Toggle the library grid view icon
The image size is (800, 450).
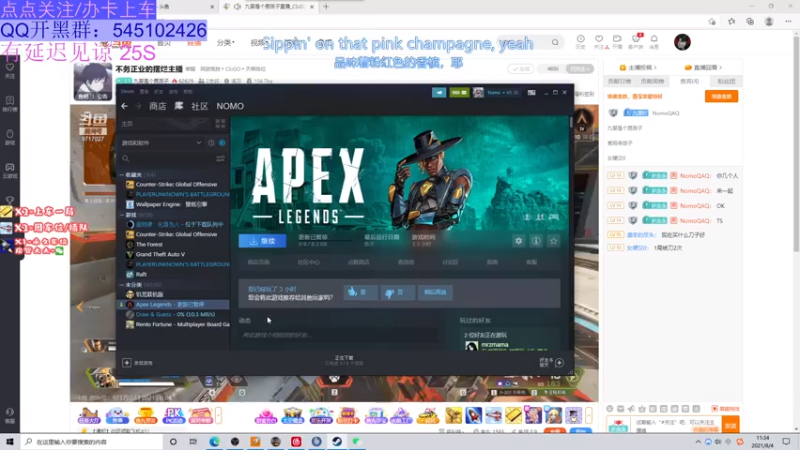coord(220,124)
